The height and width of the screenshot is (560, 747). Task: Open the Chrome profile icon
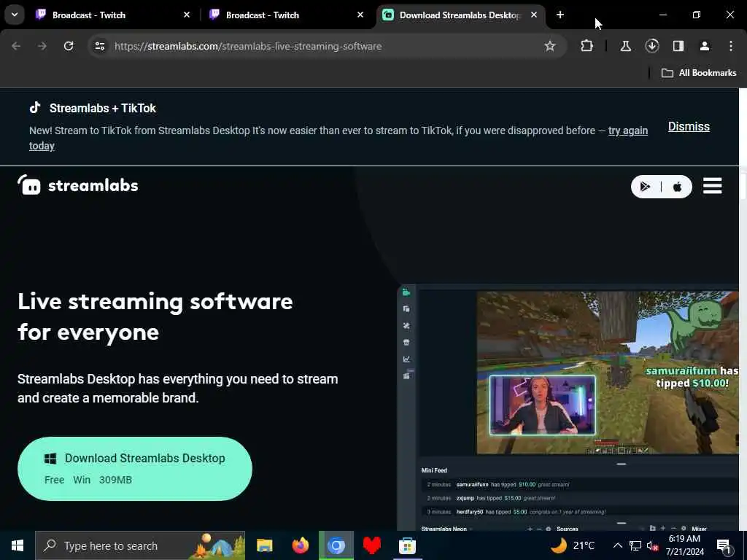tap(705, 46)
